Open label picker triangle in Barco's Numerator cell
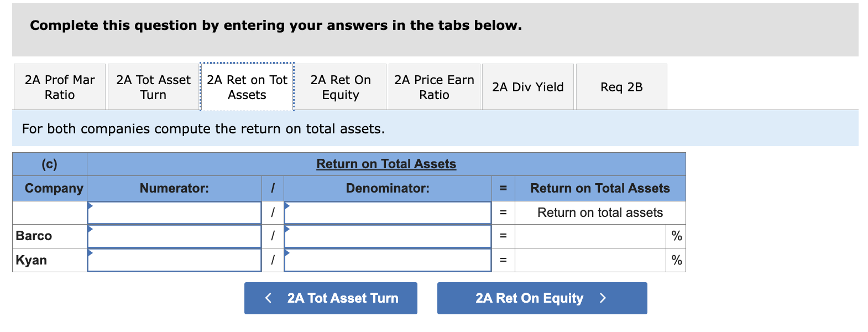 (x=90, y=229)
